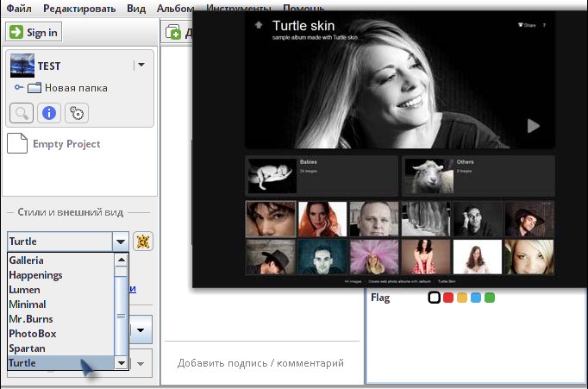Open the Turtle skin combo box
Viewport: 588px width, 389px height.
coord(68,242)
